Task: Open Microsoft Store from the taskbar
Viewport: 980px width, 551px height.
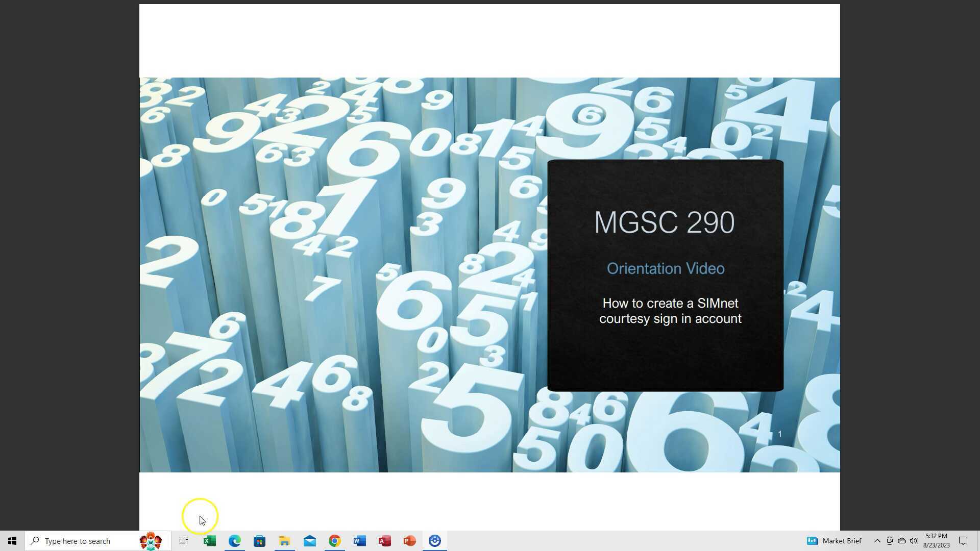Action: pyautogui.click(x=259, y=541)
